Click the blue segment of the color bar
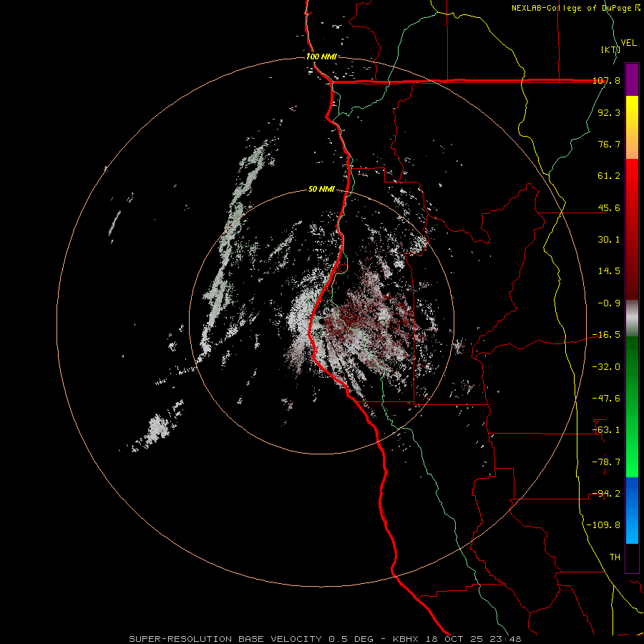This screenshot has width=644, height=644. click(632, 510)
